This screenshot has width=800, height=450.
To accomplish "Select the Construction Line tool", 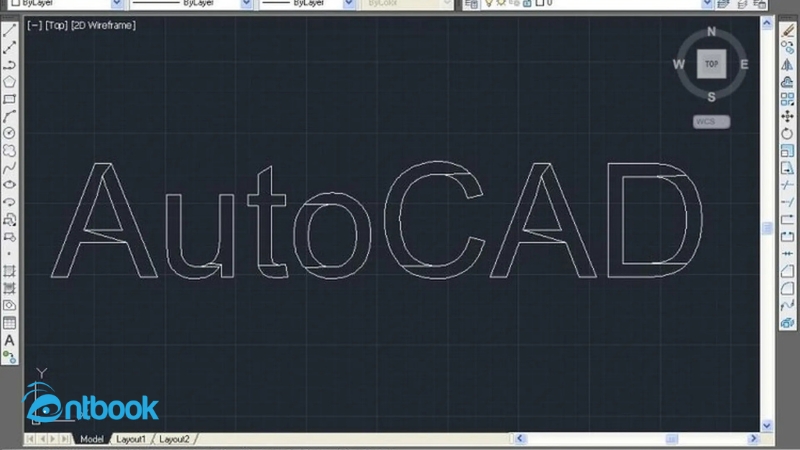I will click(9, 48).
